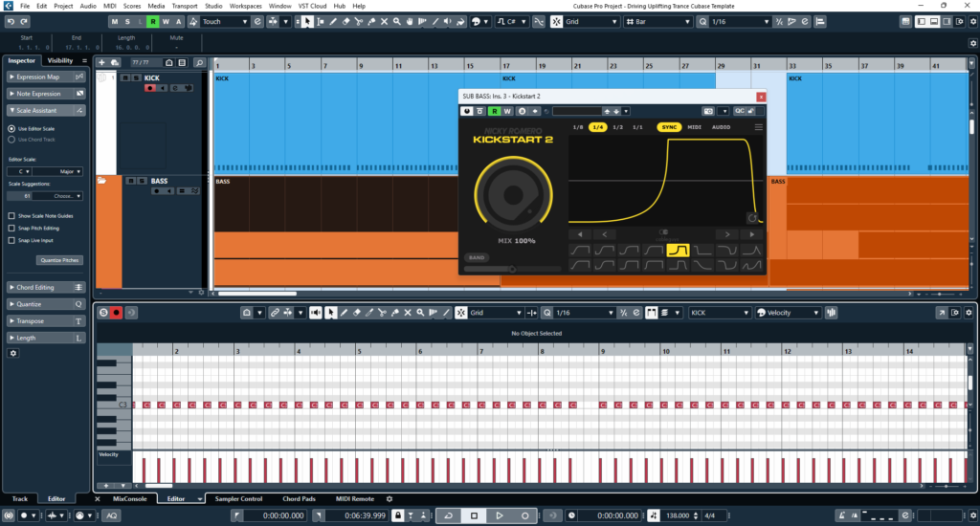The width and height of the screenshot is (980, 526).
Task: Click the Quantize Pitches button
Action: [59, 260]
